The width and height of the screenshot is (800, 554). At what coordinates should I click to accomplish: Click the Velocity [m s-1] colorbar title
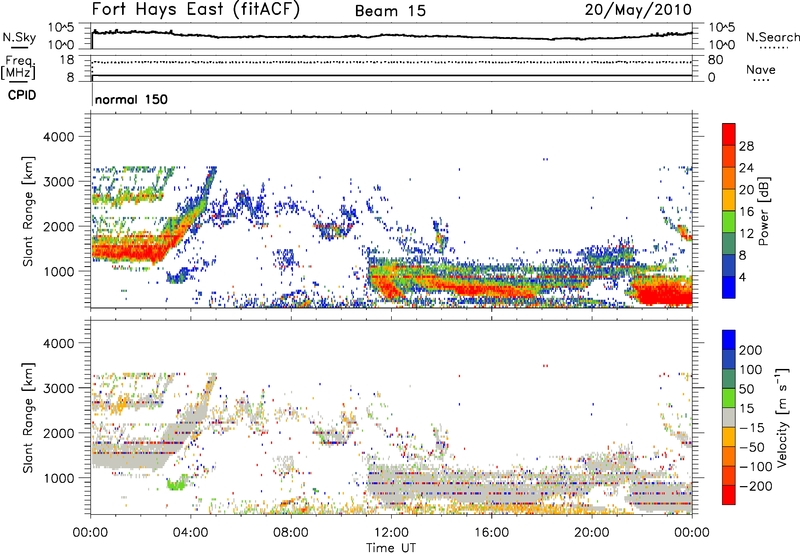pyautogui.click(x=783, y=417)
